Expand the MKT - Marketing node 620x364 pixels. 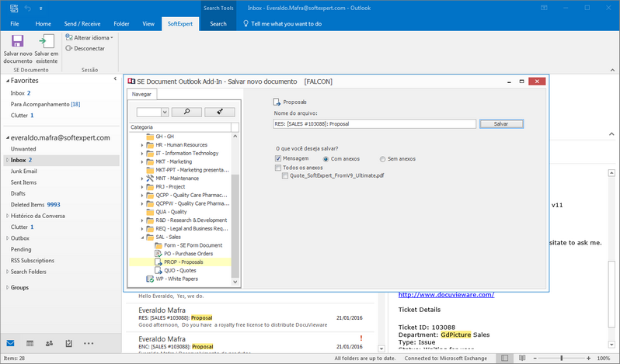click(142, 161)
